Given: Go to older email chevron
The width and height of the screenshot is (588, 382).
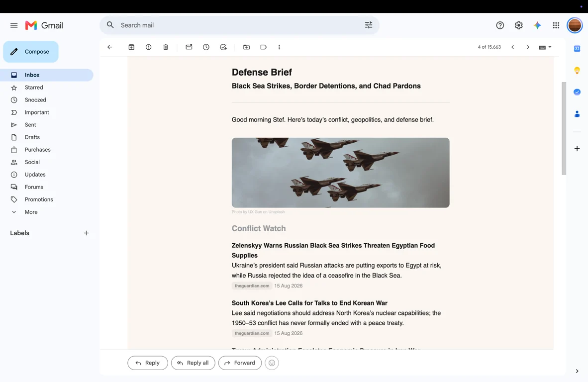Looking at the screenshot, I should coord(528,47).
